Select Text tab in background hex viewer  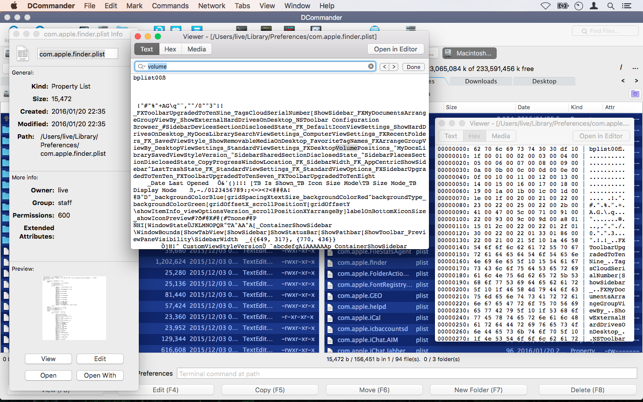(x=450, y=136)
